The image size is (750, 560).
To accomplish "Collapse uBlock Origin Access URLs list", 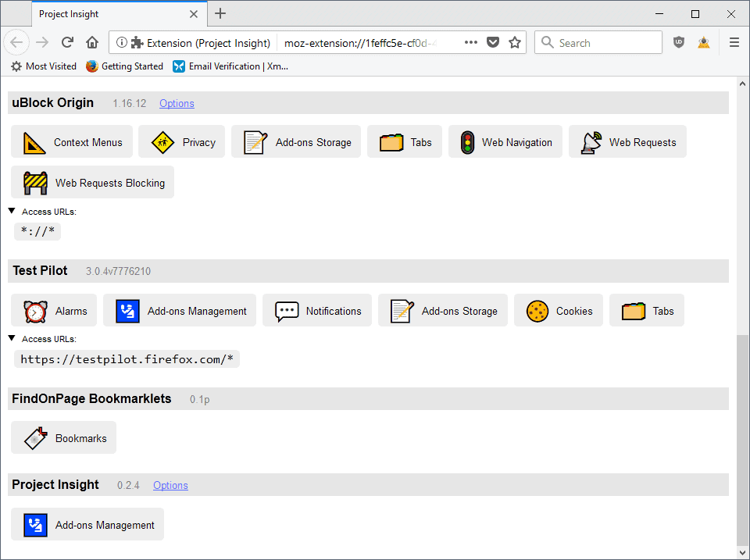I will [x=12, y=211].
